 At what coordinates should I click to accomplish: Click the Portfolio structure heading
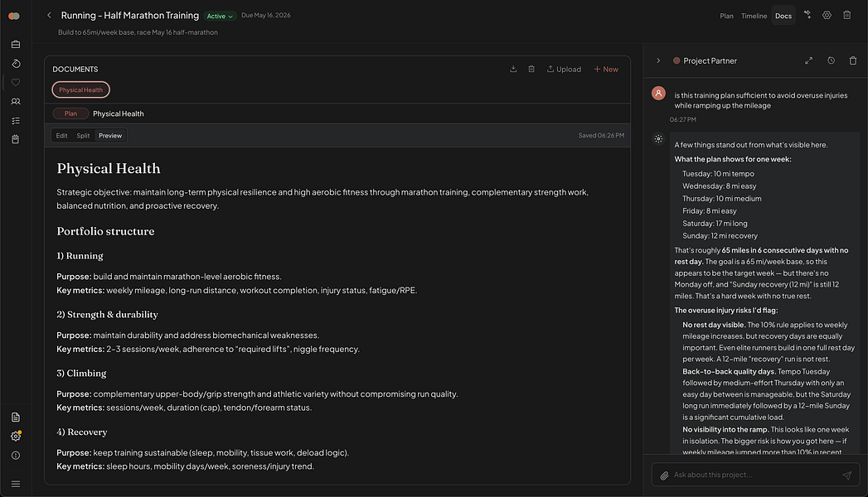(105, 231)
